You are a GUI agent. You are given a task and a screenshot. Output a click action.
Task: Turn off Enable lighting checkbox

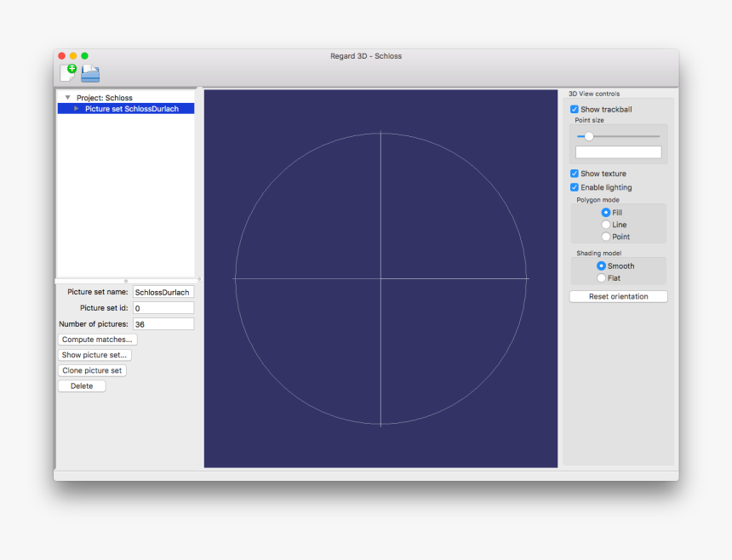pos(575,187)
